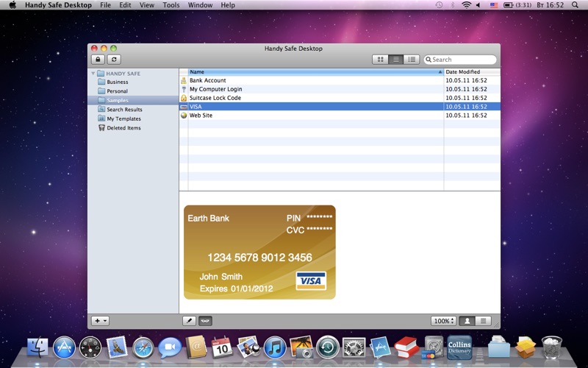588x368 pixels.
Task: Select the Web Site entry
Action: click(x=340, y=116)
